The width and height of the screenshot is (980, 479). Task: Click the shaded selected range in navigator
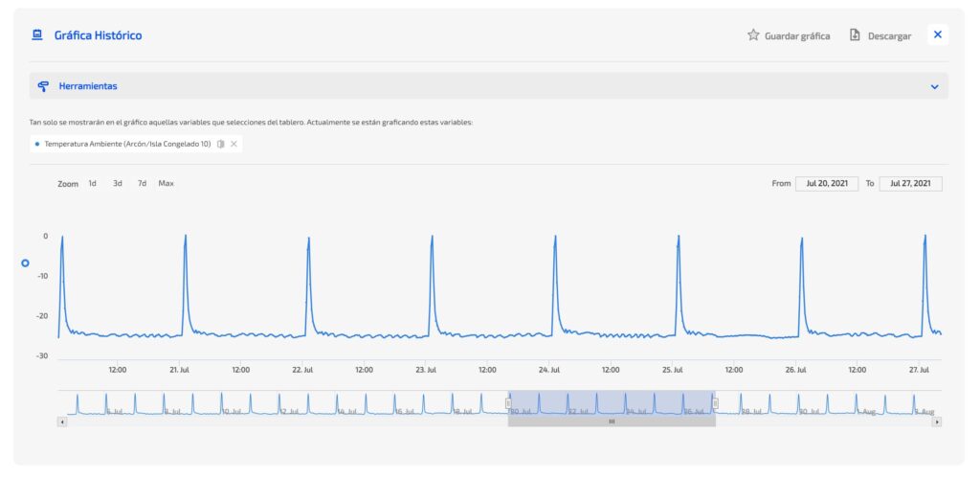tap(612, 402)
